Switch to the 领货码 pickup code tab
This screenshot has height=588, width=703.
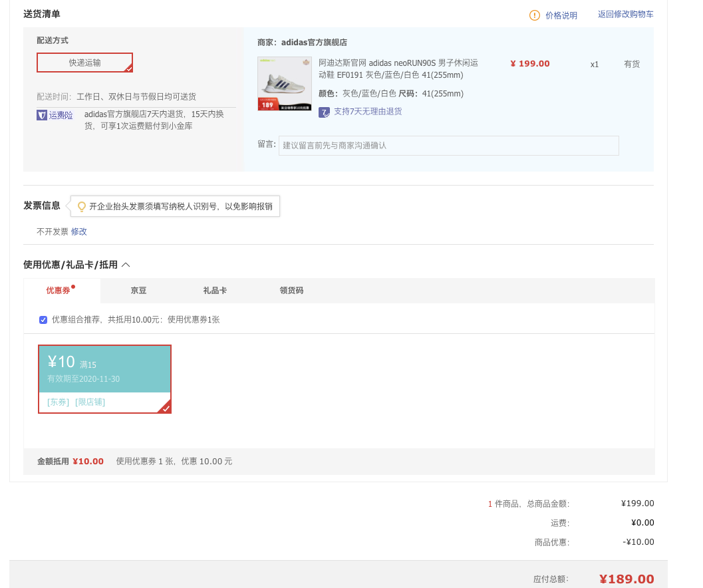click(291, 291)
